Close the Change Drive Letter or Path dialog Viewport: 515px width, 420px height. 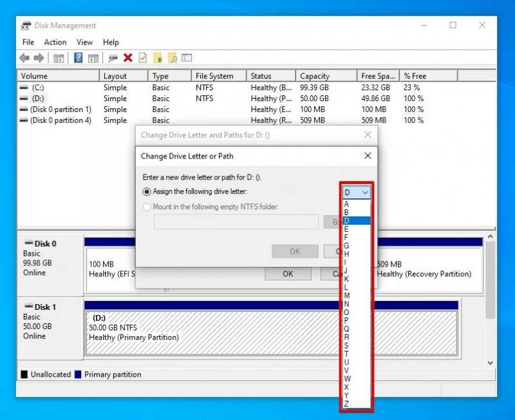click(x=368, y=156)
